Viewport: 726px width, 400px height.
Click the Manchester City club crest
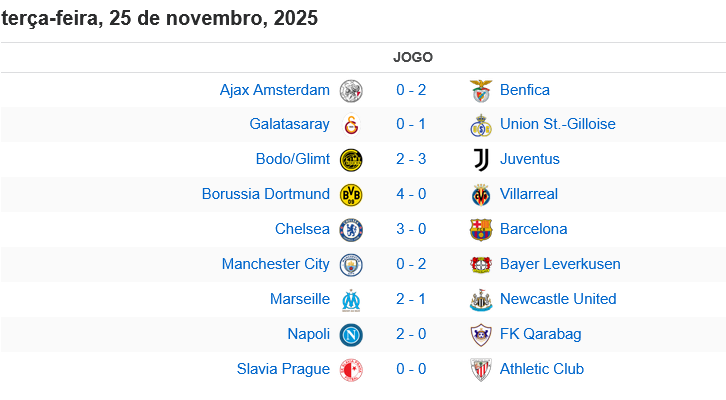click(x=351, y=265)
